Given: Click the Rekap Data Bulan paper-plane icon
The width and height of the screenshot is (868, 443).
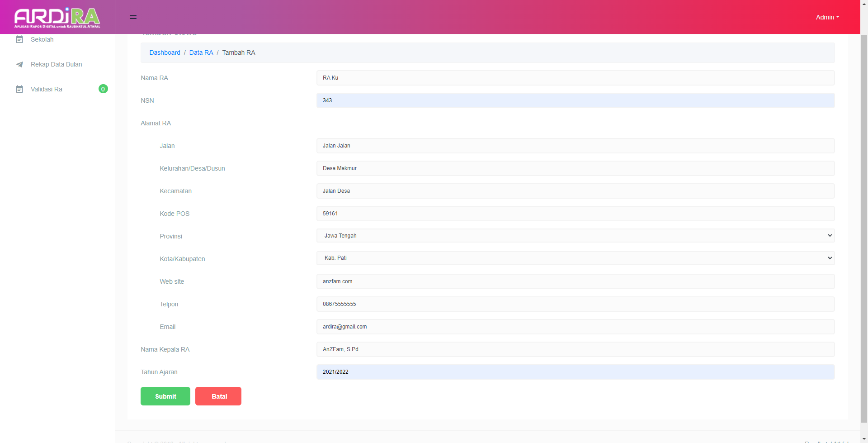Looking at the screenshot, I should pyautogui.click(x=19, y=65).
